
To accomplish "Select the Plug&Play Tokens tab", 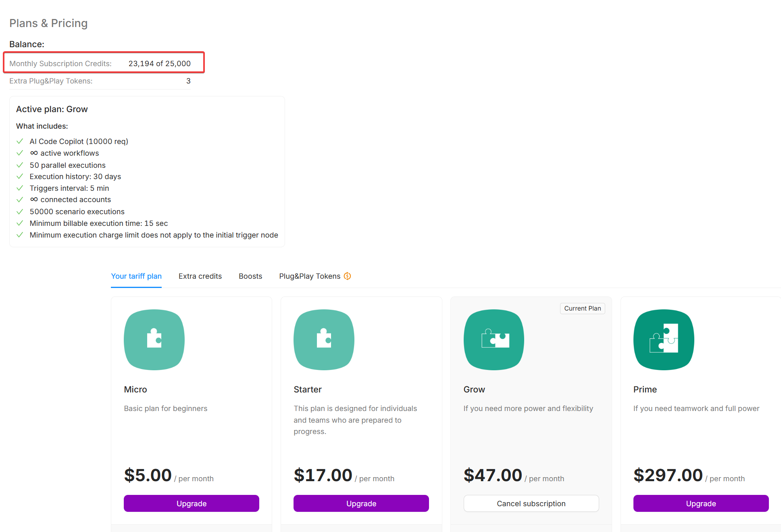I will click(x=310, y=276).
